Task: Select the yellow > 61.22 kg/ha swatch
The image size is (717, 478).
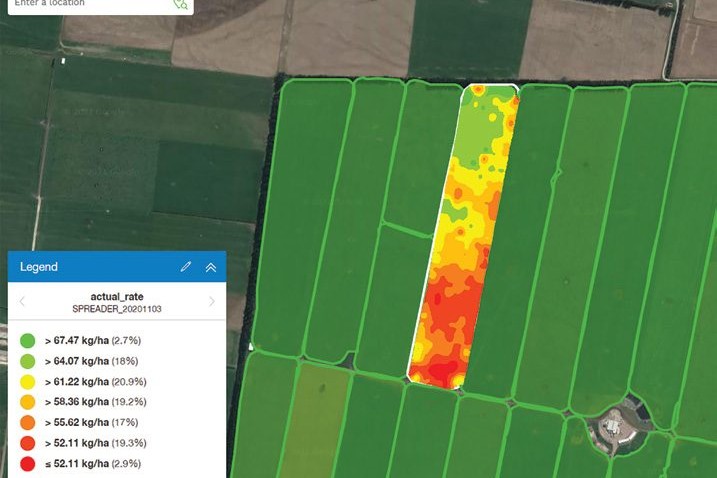Action: [x=27, y=382]
